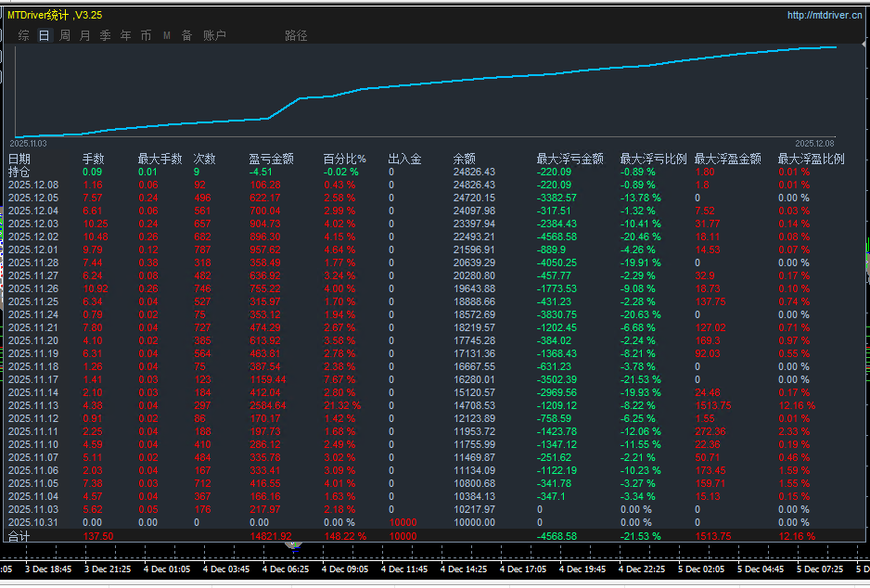This screenshot has height=588, width=870.
Task: Select the 2025.12.08 row date
Action: click(x=33, y=185)
